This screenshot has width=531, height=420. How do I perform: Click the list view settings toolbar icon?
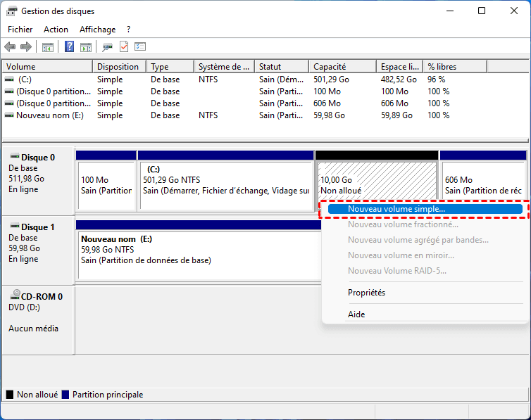point(140,47)
